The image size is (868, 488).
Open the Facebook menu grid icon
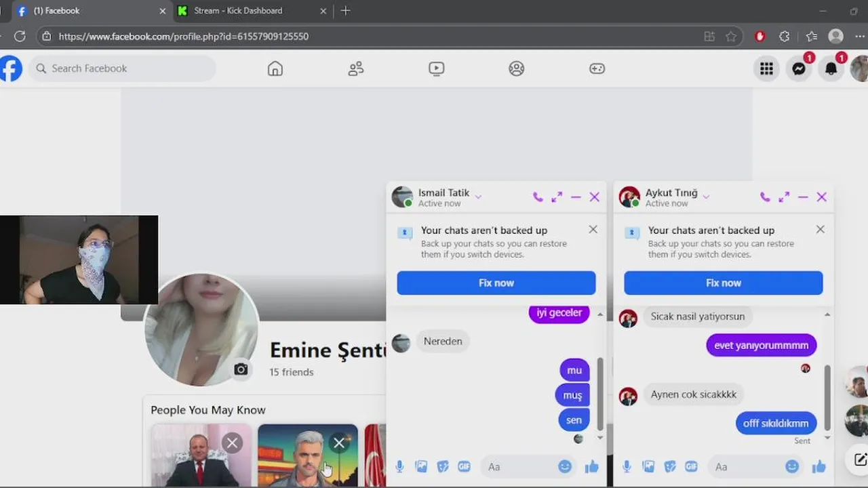click(x=766, y=68)
